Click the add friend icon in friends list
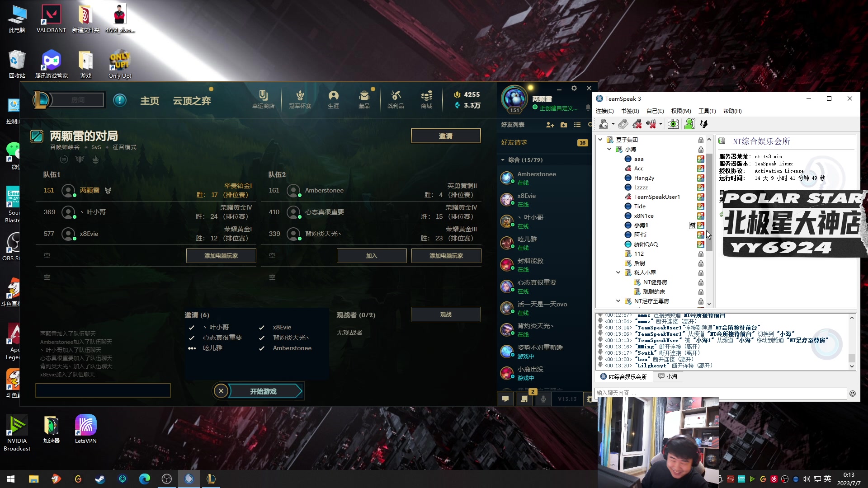Screen dimensions: 868x488 pyautogui.click(x=550, y=125)
